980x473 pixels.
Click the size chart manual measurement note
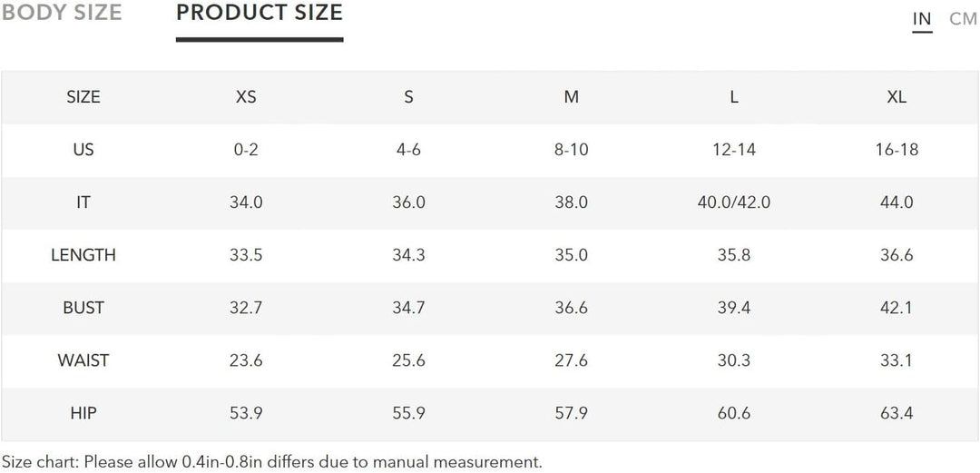coord(271,461)
